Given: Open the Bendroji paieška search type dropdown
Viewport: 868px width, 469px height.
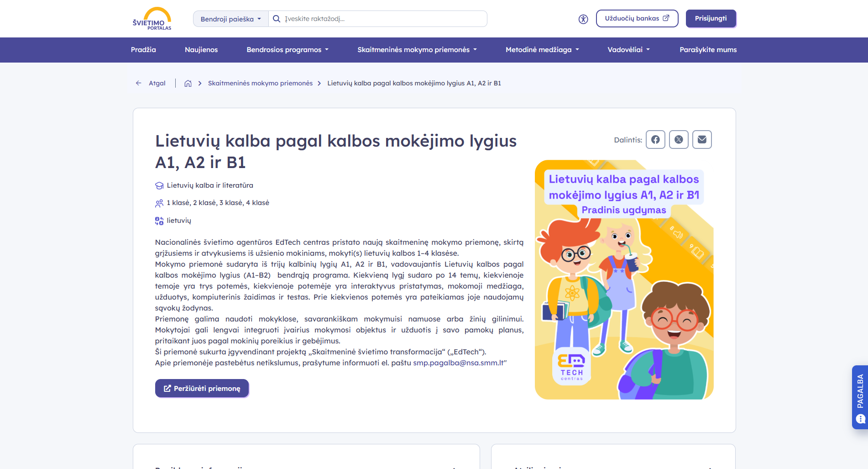Looking at the screenshot, I should (x=231, y=19).
